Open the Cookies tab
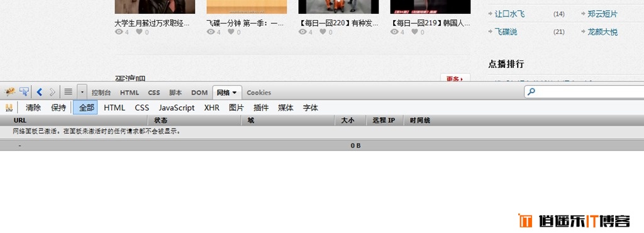Screen dimensions: 644x233 pos(258,93)
